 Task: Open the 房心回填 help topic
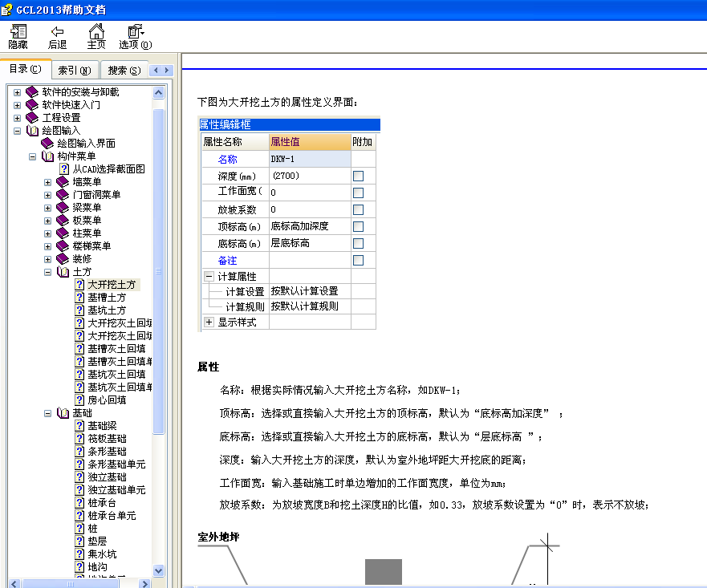[x=107, y=400]
